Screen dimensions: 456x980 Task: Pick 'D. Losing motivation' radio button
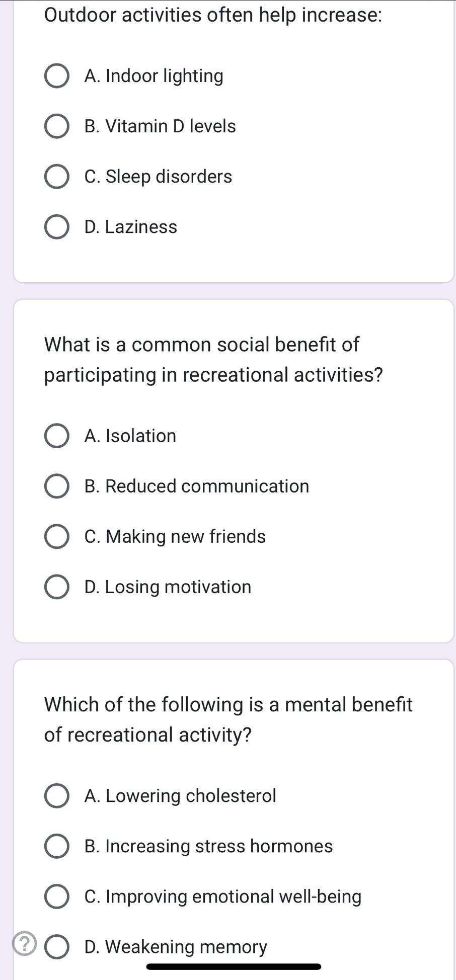tap(57, 587)
